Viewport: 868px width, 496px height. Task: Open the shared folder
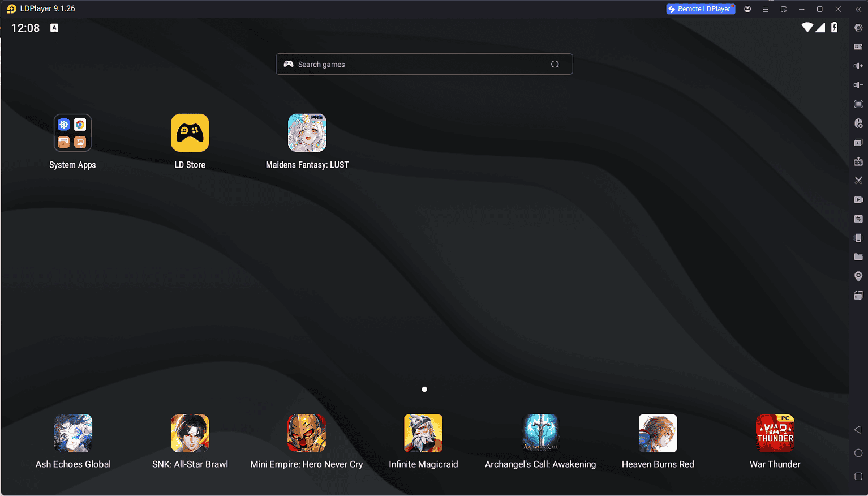[x=858, y=256]
